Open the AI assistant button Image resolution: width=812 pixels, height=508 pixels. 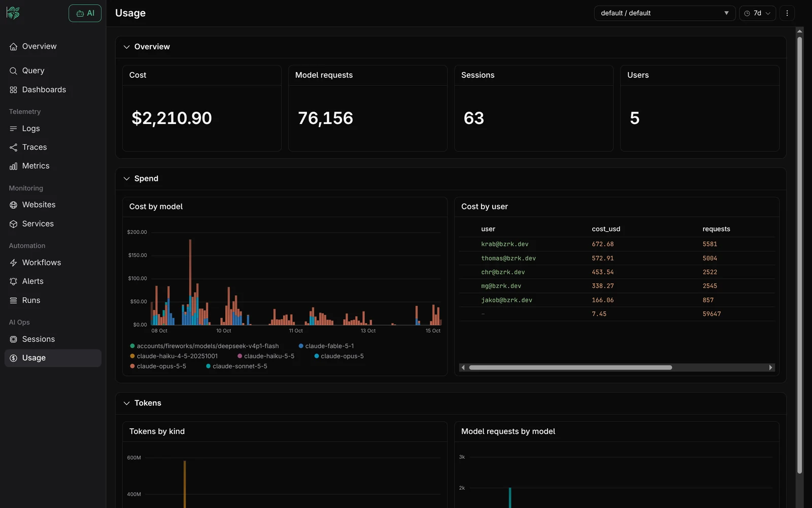pyautogui.click(x=85, y=13)
